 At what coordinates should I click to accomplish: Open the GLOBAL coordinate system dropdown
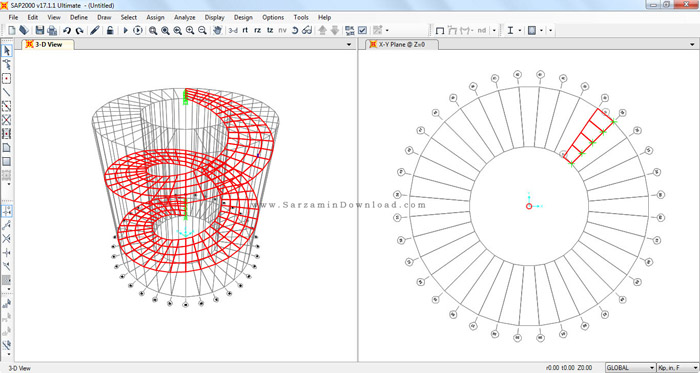(630, 368)
